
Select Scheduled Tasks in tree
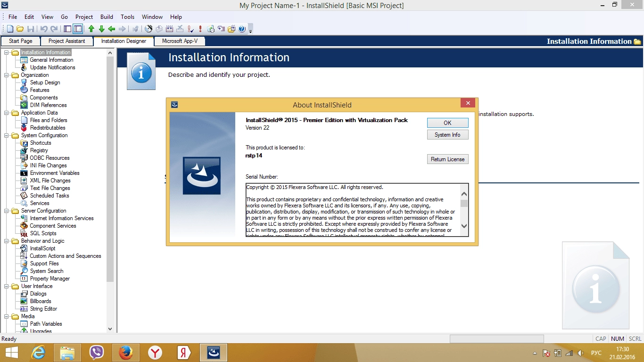[x=50, y=196]
